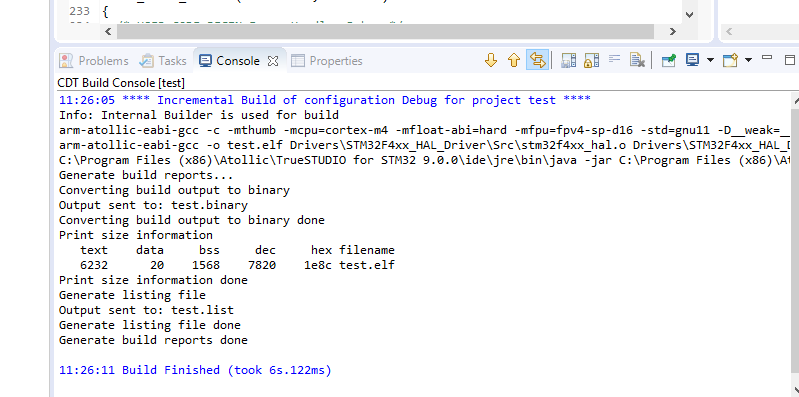Minimize the console view panel
Screen dimensions: 799x397
pyautogui.click(x=767, y=58)
